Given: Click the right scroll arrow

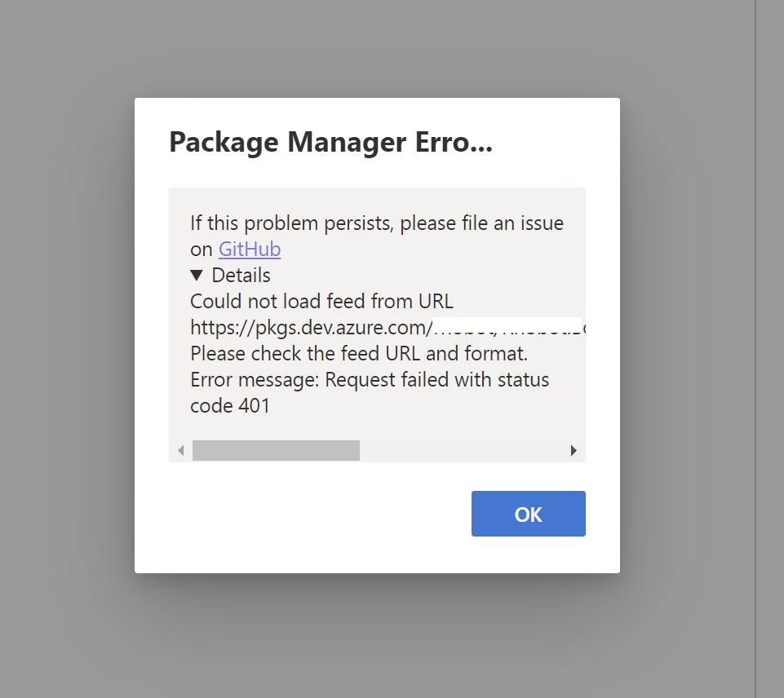Looking at the screenshot, I should [x=574, y=449].
